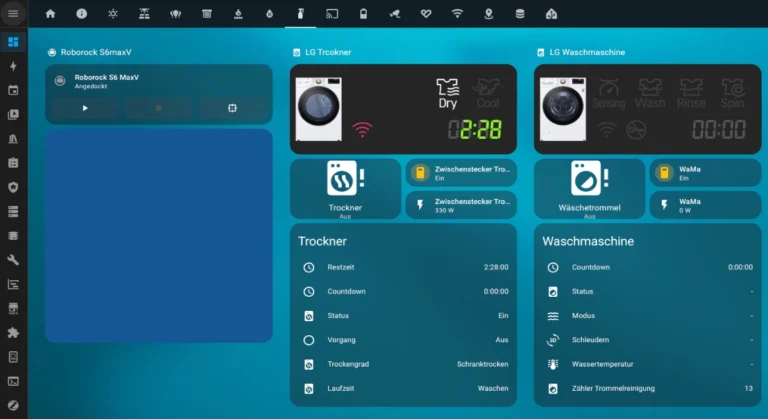The image size is (768, 419).
Task: Open the Waschmaschine Modus row
Action: (648, 316)
